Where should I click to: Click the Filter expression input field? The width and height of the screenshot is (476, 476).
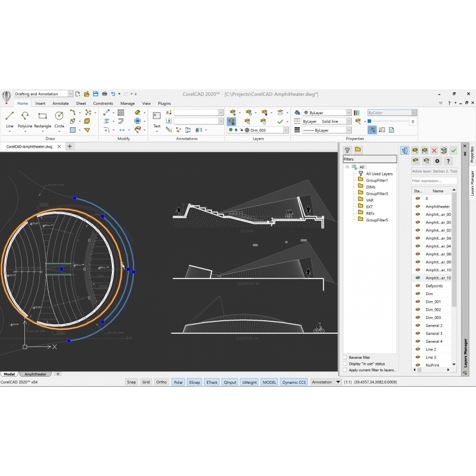[x=434, y=181]
